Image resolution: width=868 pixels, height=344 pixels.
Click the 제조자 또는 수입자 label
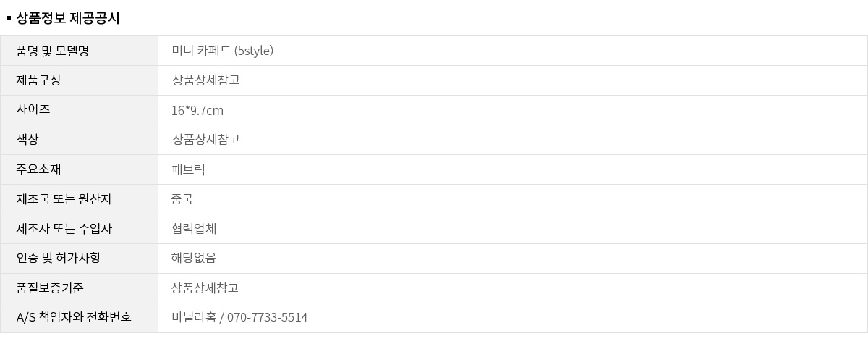[x=64, y=229]
